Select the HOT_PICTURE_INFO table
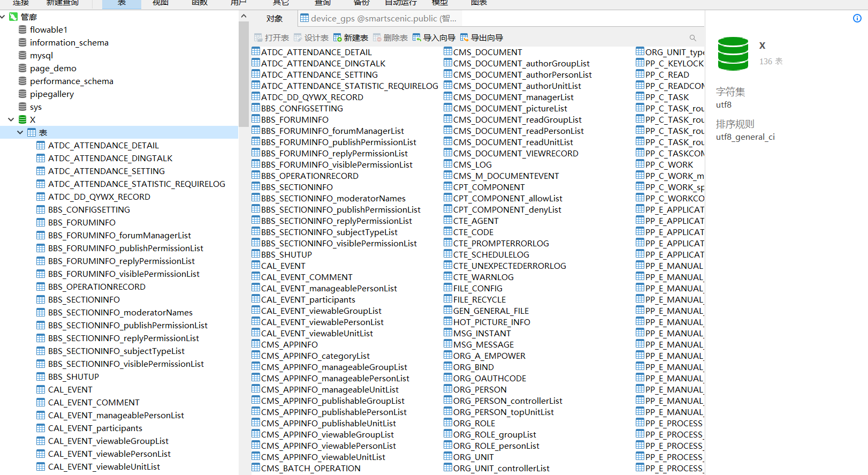The height and width of the screenshot is (475, 868). click(492, 322)
